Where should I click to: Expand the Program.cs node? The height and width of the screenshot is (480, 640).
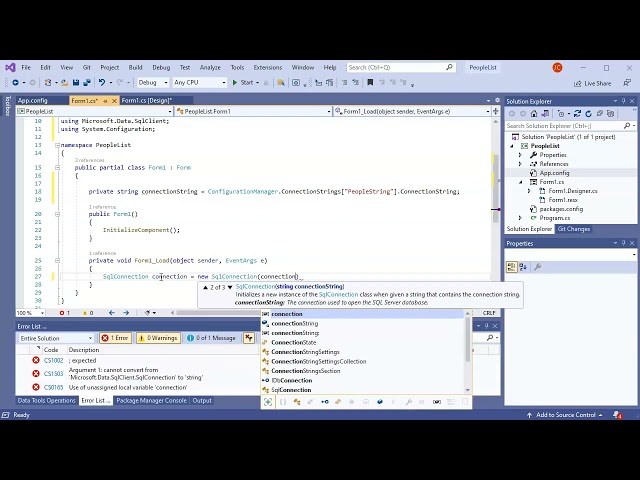pyautogui.click(x=520, y=218)
